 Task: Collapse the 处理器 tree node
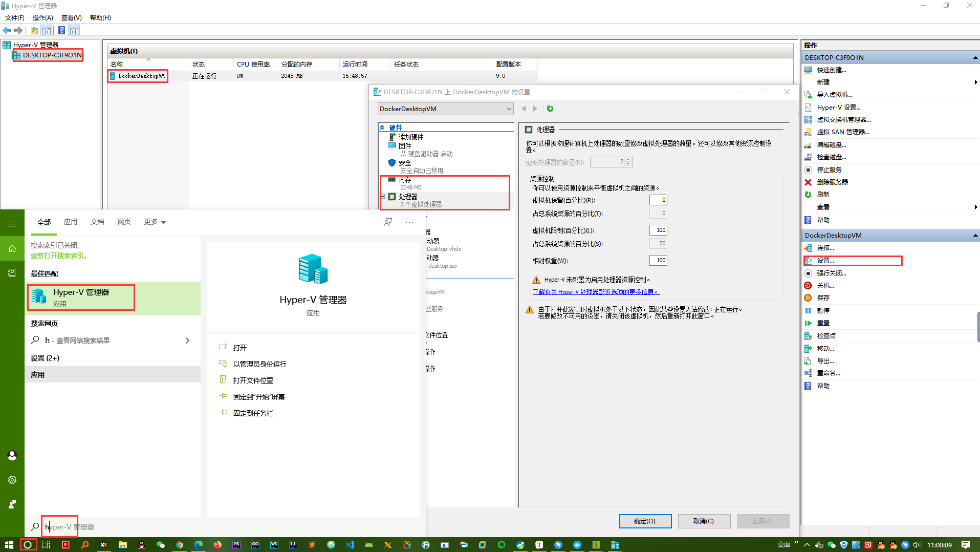[383, 197]
